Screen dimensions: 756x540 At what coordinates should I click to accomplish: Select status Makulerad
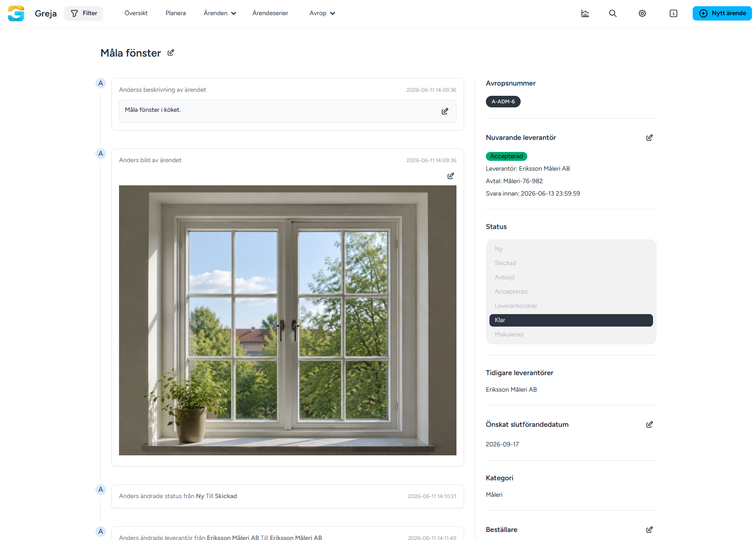[x=571, y=335]
